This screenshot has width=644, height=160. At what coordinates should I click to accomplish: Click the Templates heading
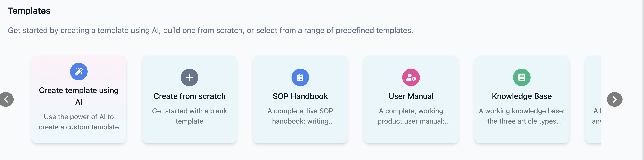point(29,11)
